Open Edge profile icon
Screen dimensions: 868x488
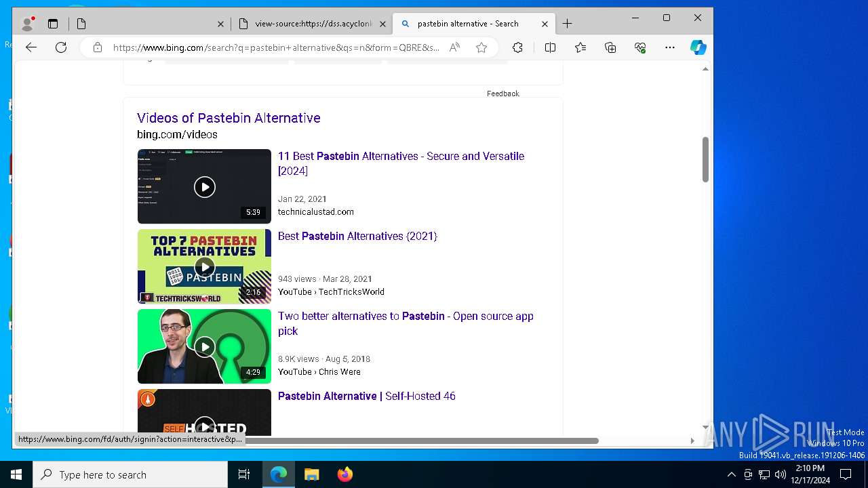(x=28, y=24)
